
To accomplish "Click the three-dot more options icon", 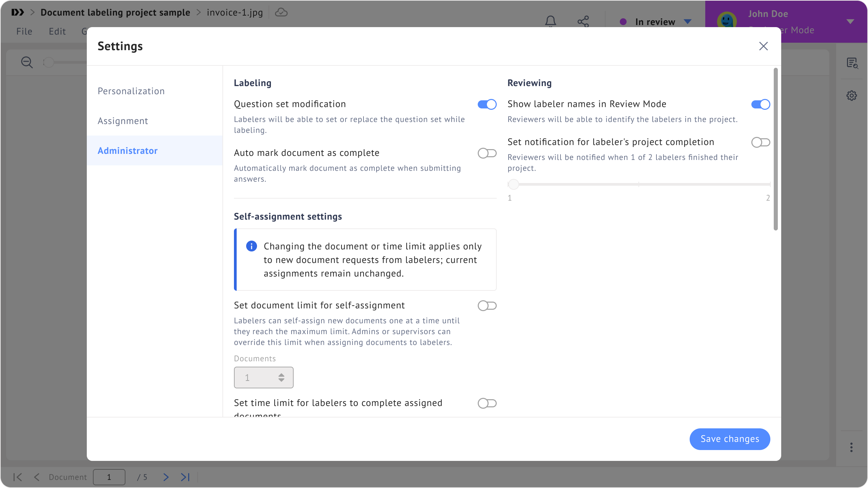I will point(851,447).
